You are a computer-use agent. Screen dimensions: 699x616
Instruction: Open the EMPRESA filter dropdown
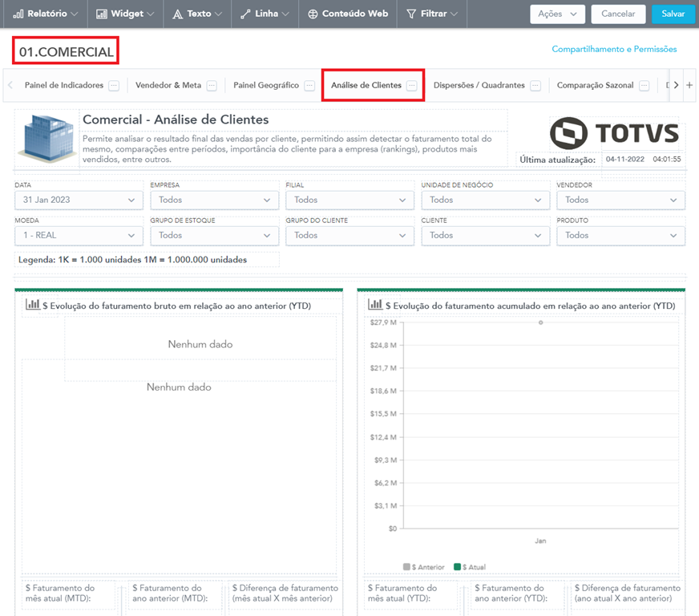tap(214, 201)
